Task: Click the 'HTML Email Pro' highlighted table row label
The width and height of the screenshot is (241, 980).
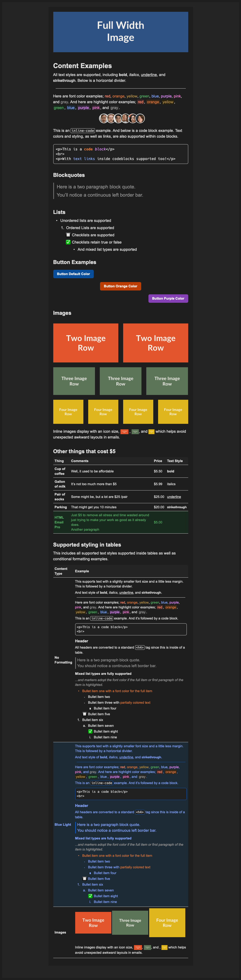Action: [59, 522]
